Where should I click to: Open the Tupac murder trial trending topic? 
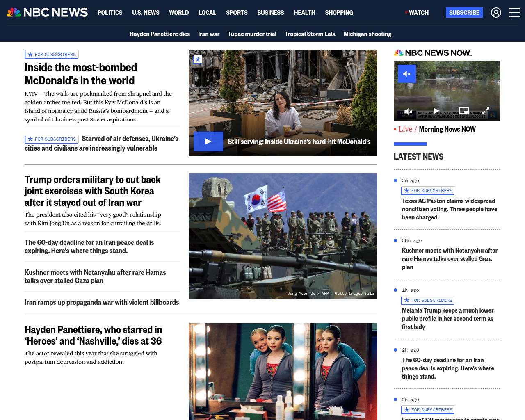pos(252,34)
